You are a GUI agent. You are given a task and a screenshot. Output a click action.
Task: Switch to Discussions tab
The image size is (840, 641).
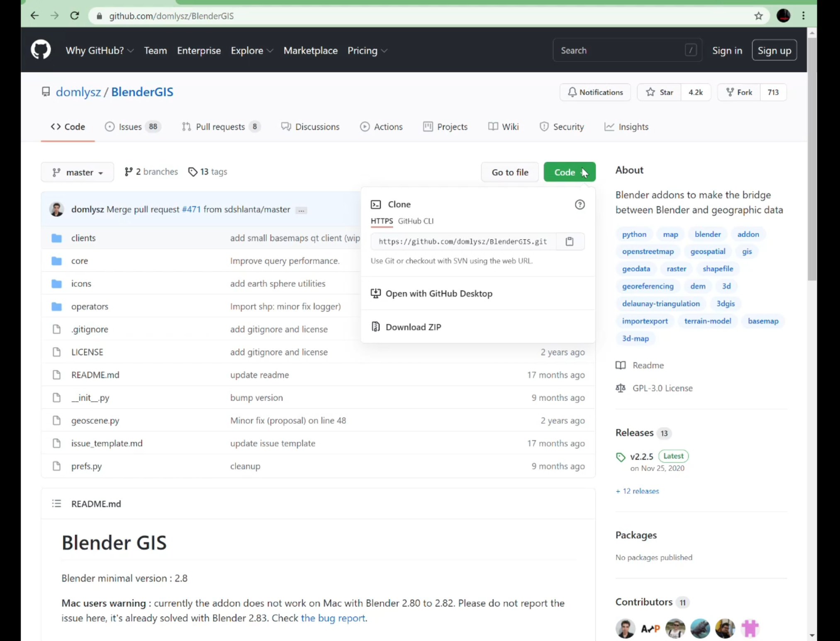click(x=310, y=127)
